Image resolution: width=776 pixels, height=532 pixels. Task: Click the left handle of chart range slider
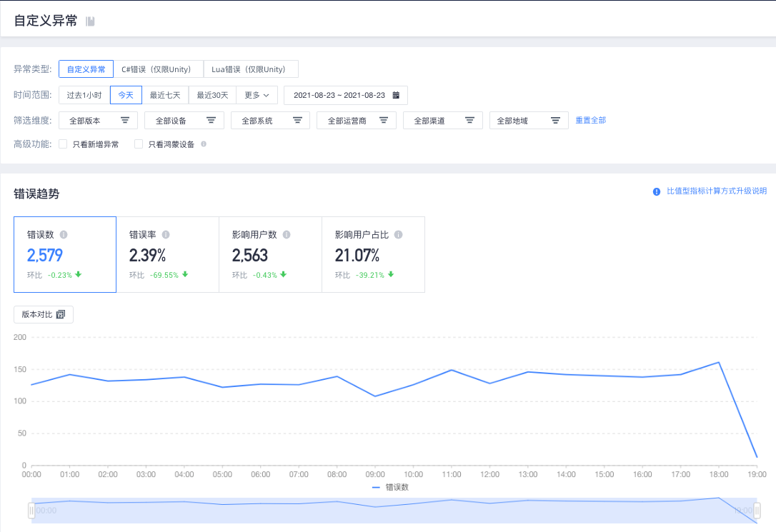tap(31, 511)
